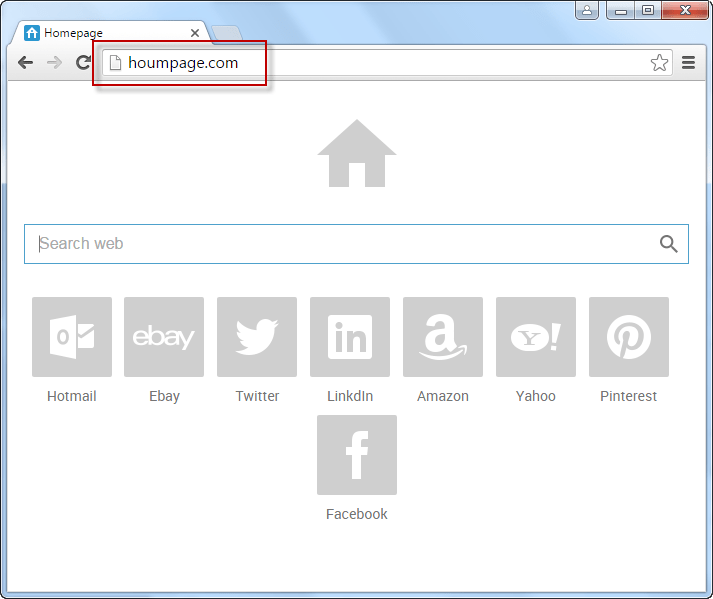713x599 pixels.
Task: Open the user profile button in title bar
Action: [587, 10]
